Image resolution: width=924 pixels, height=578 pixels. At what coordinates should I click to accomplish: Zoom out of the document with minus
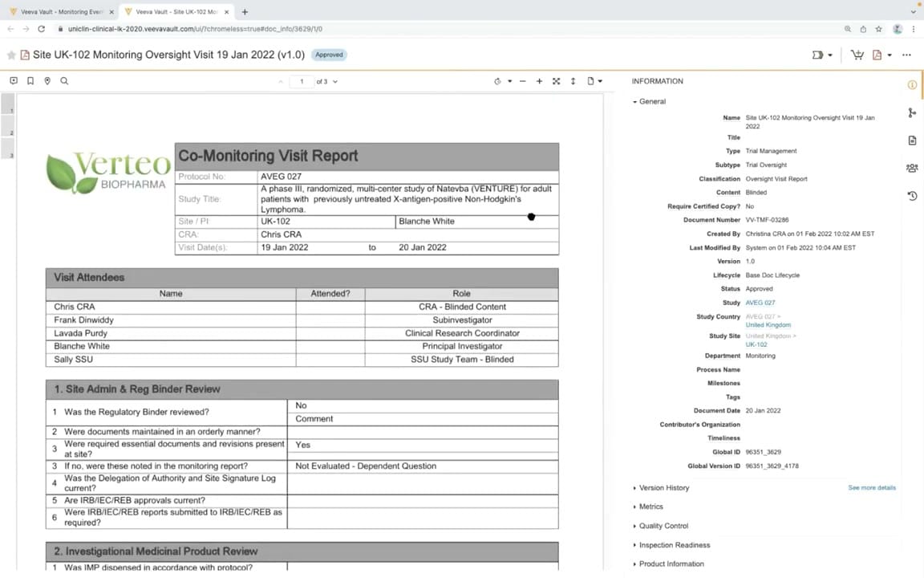[x=523, y=81]
